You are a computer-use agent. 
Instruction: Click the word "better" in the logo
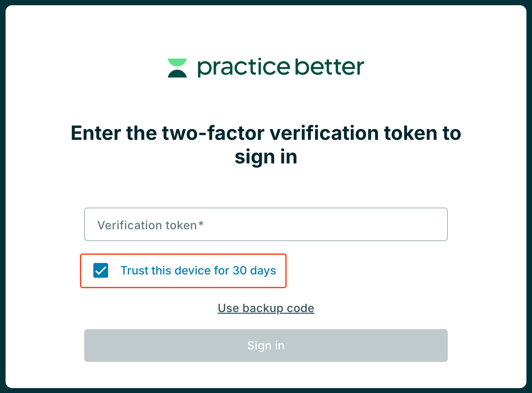(x=330, y=67)
